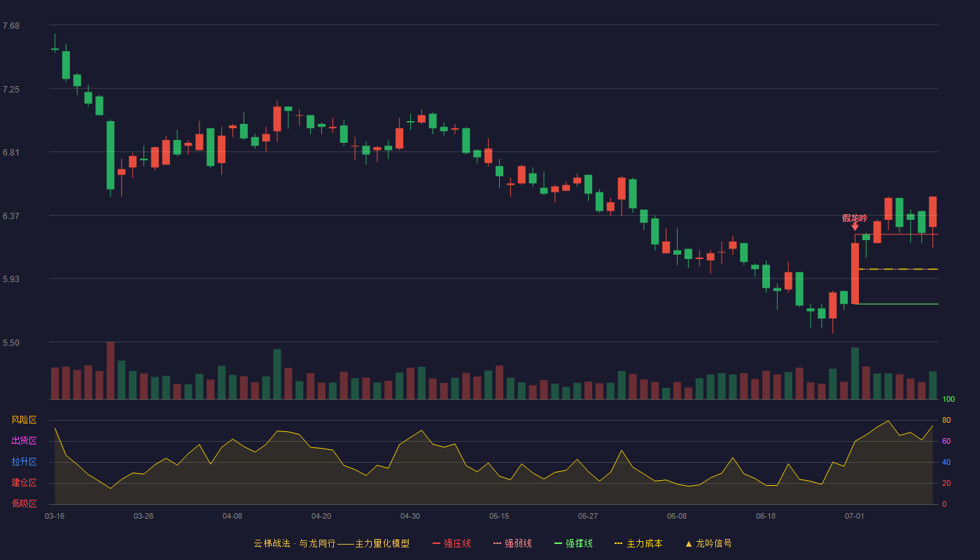Click the 5.50 price axis label

click(x=11, y=343)
